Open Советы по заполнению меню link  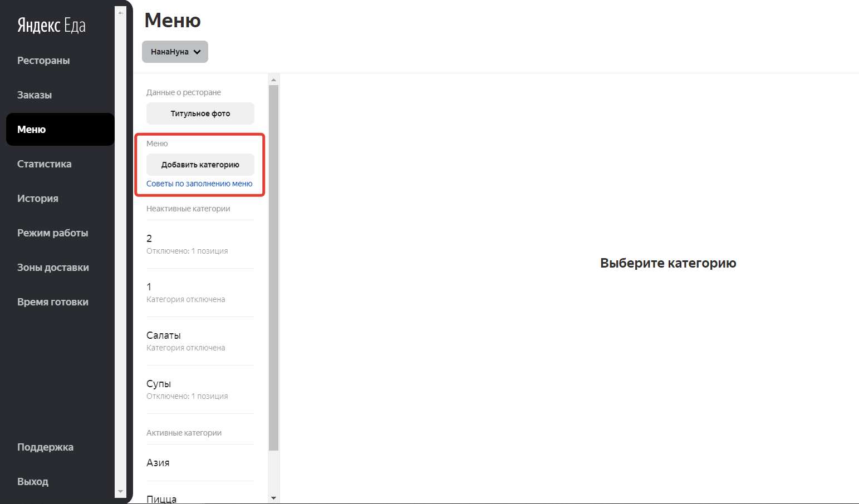pyautogui.click(x=199, y=184)
